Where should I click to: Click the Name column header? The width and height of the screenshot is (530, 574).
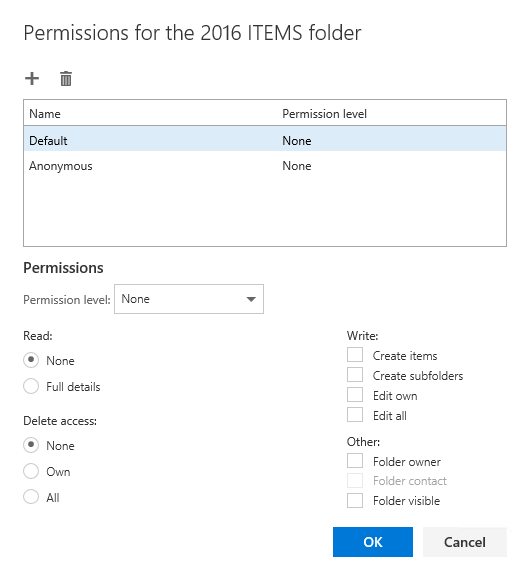coord(45,114)
